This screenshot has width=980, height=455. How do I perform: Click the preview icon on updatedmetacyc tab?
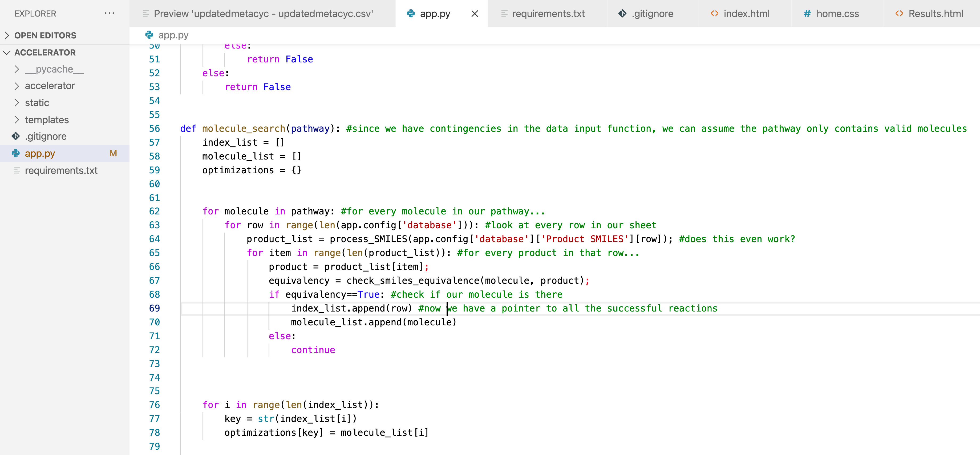pyautogui.click(x=146, y=14)
